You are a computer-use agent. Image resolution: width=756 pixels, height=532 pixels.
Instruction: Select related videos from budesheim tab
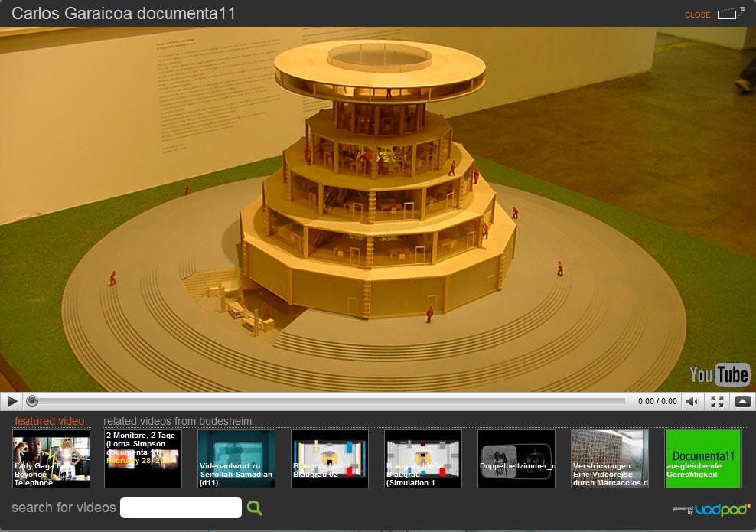pos(178,421)
